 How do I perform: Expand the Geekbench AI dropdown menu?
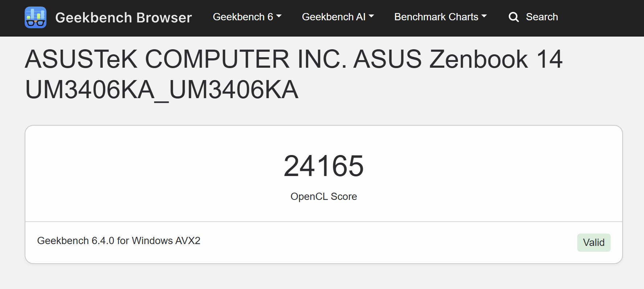point(338,17)
